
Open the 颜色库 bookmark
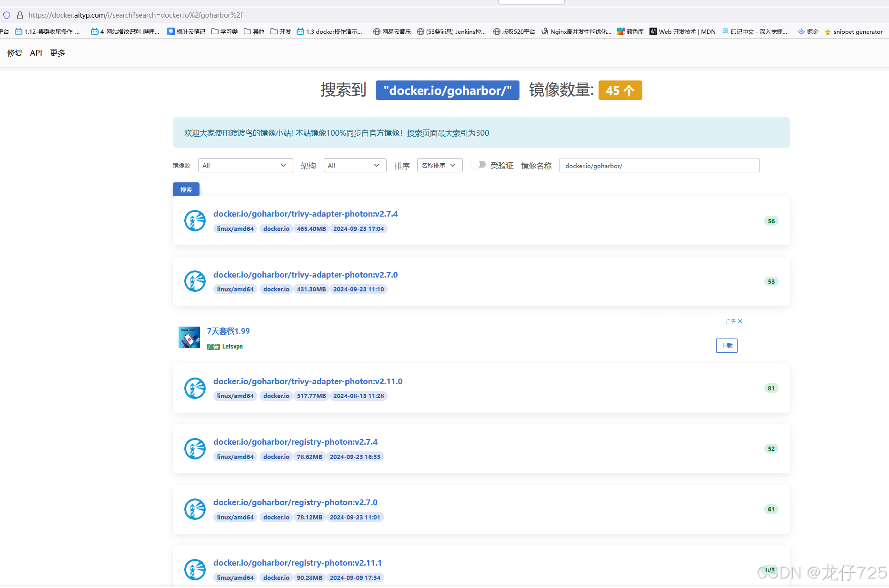click(x=630, y=31)
